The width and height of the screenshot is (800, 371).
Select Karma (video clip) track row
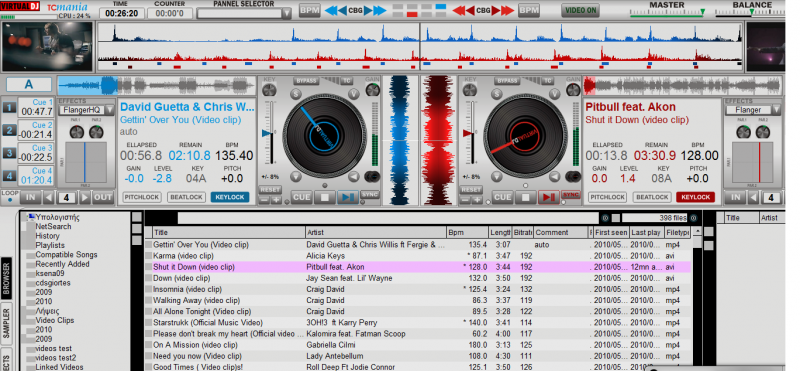pyautogui.click(x=417, y=256)
